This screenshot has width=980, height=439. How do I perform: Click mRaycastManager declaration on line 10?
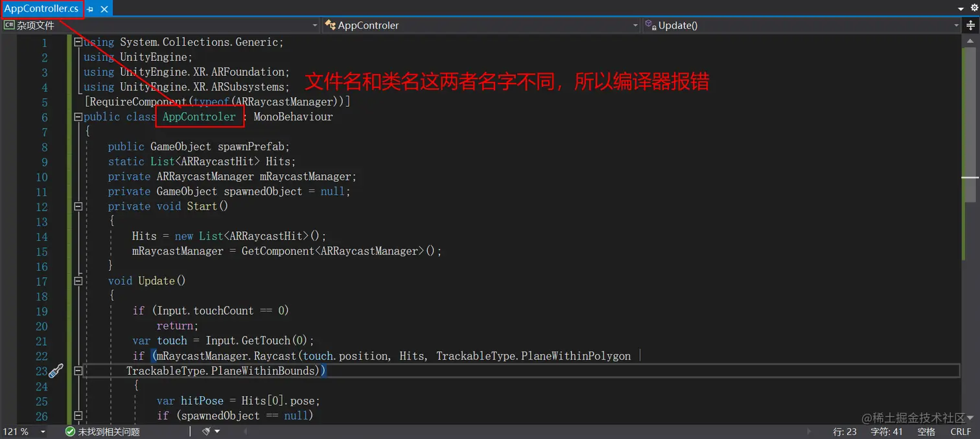[x=306, y=177]
